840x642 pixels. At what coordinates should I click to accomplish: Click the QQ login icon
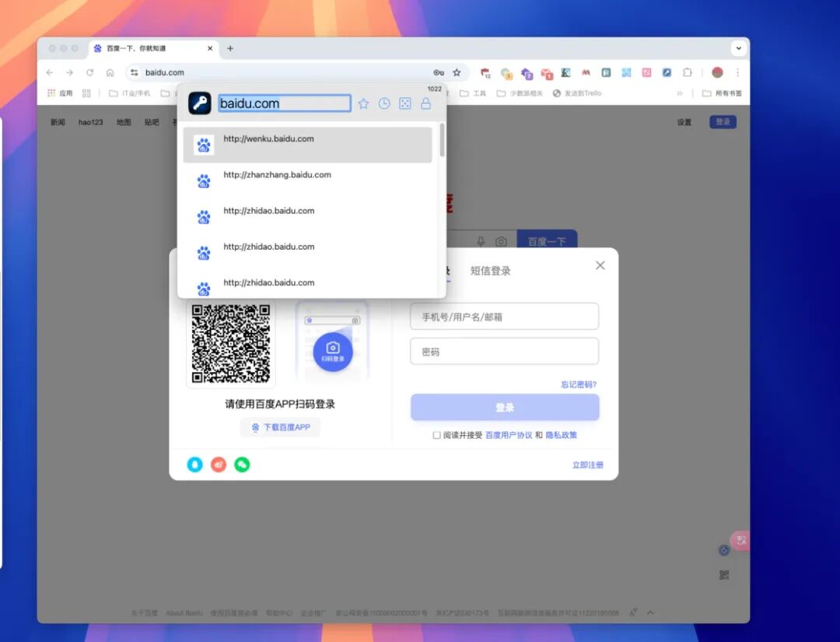tap(195, 464)
